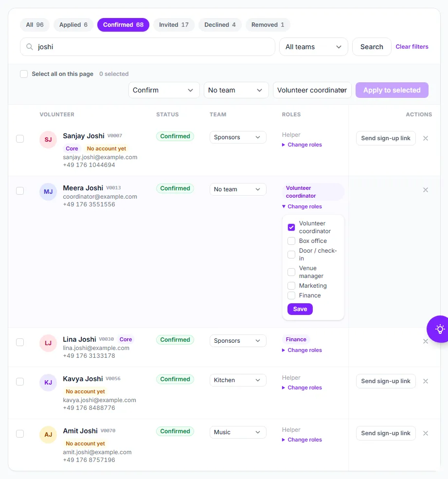Click the Apply to selected button
The height and width of the screenshot is (479, 448).
pos(392,90)
